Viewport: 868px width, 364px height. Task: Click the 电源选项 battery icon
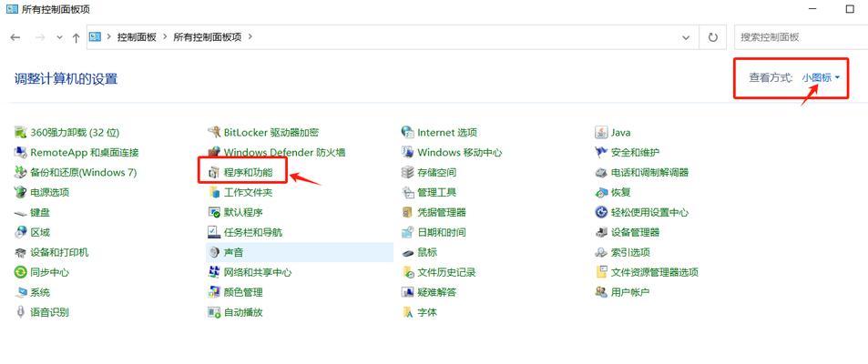20,193
